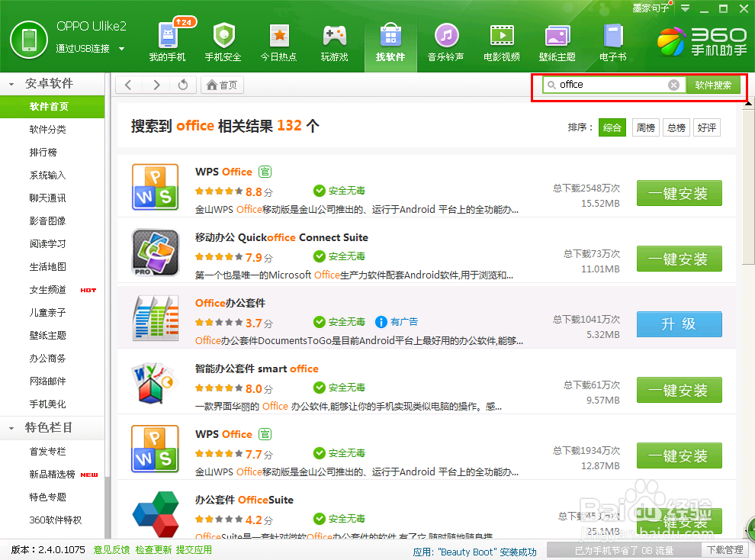This screenshot has width=755, height=560.
Task: Sort results by 好评
Action: [707, 127]
